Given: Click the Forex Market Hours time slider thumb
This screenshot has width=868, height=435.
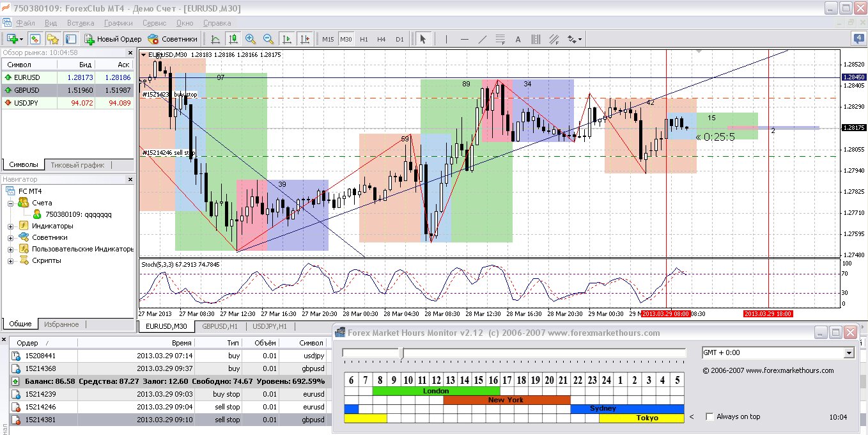Looking at the screenshot, I should click(x=401, y=352).
